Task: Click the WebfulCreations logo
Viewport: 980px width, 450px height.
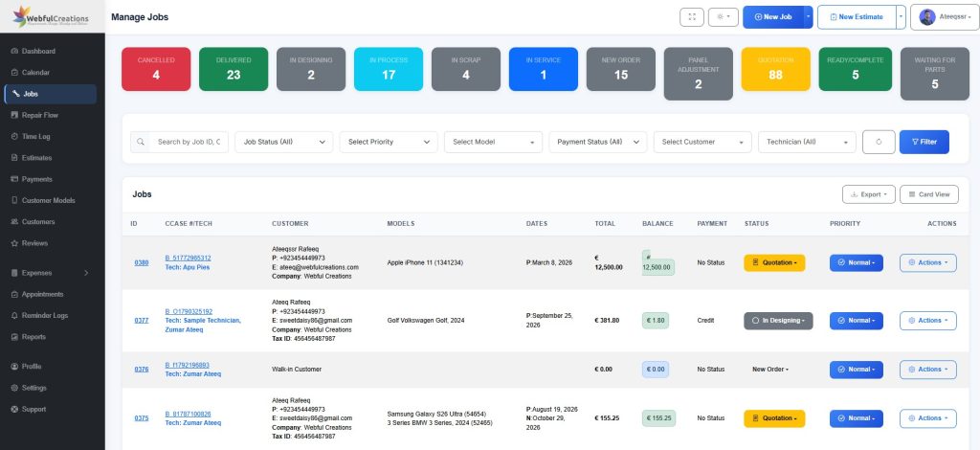Action: pyautogui.click(x=52, y=17)
